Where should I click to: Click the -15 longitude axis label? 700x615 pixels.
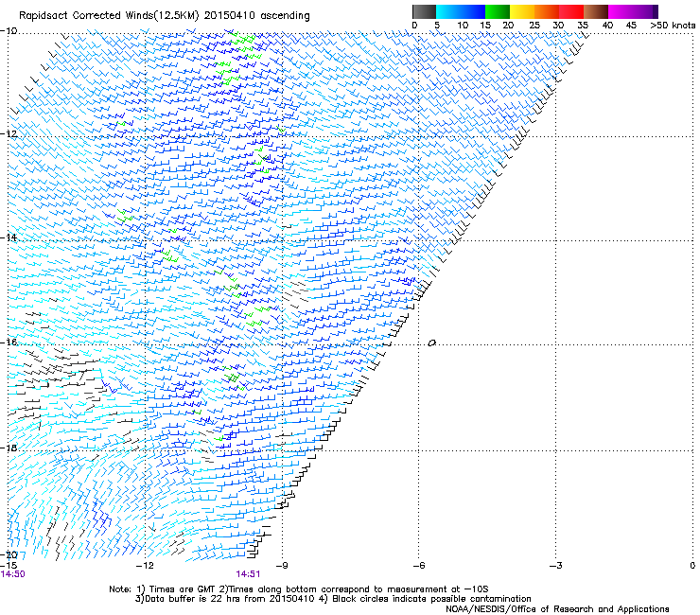point(9,566)
